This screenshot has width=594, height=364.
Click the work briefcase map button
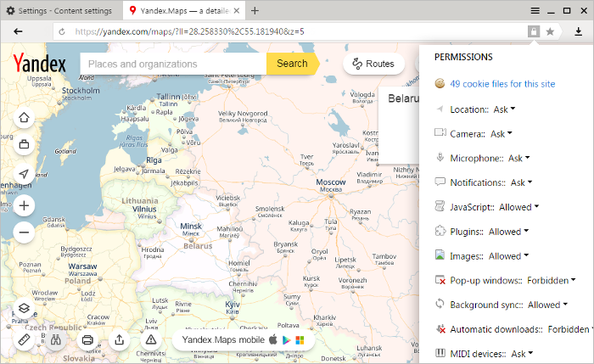coord(24,144)
